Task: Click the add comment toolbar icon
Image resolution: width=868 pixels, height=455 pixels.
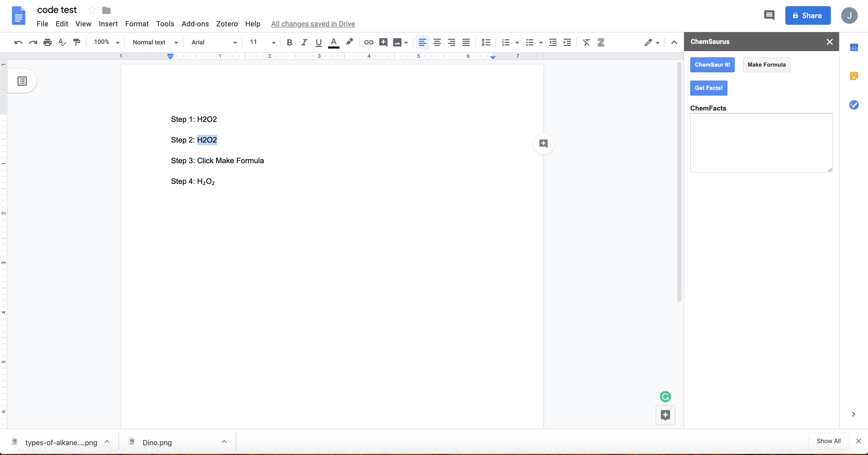Action: [x=383, y=42]
